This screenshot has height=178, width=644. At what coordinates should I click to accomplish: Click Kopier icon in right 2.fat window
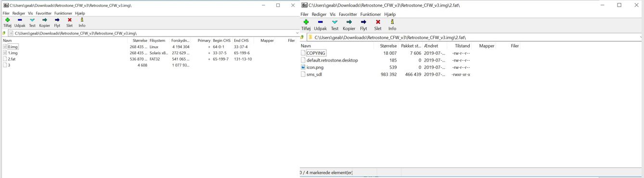[x=349, y=22]
